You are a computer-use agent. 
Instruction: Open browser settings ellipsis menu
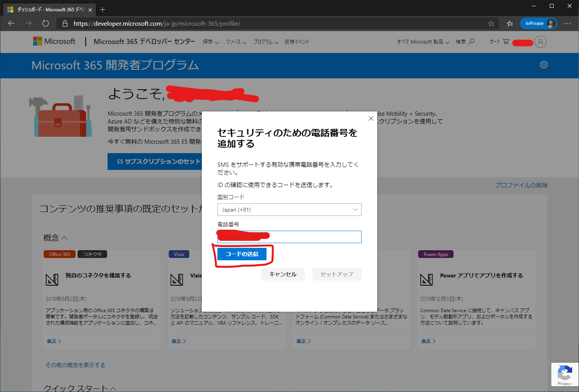tap(568, 23)
